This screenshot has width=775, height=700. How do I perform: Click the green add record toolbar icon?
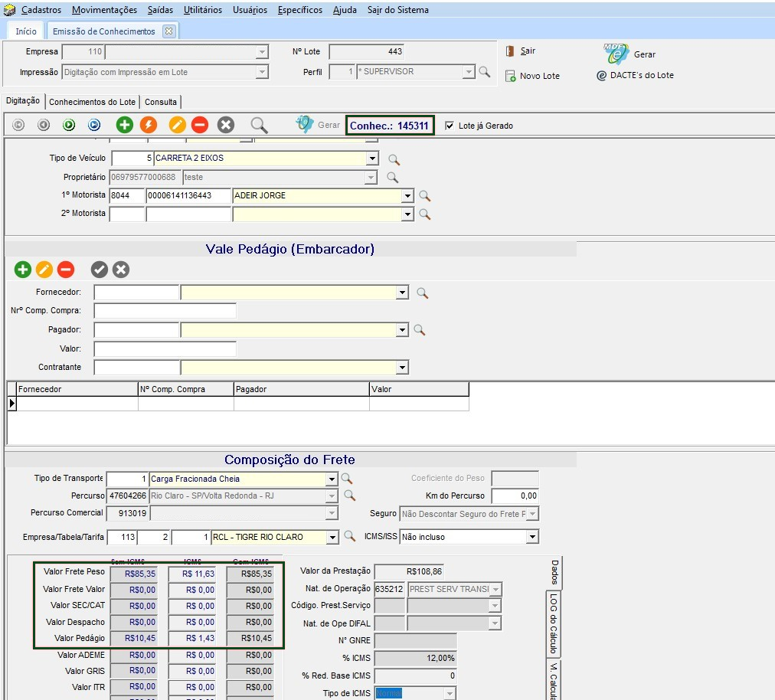[124, 125]
